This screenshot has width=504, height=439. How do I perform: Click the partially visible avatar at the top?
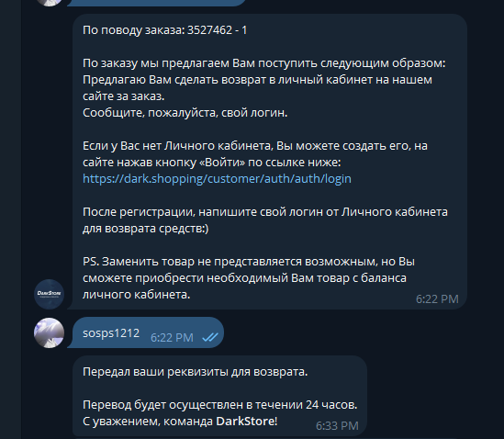coord(50,3)
